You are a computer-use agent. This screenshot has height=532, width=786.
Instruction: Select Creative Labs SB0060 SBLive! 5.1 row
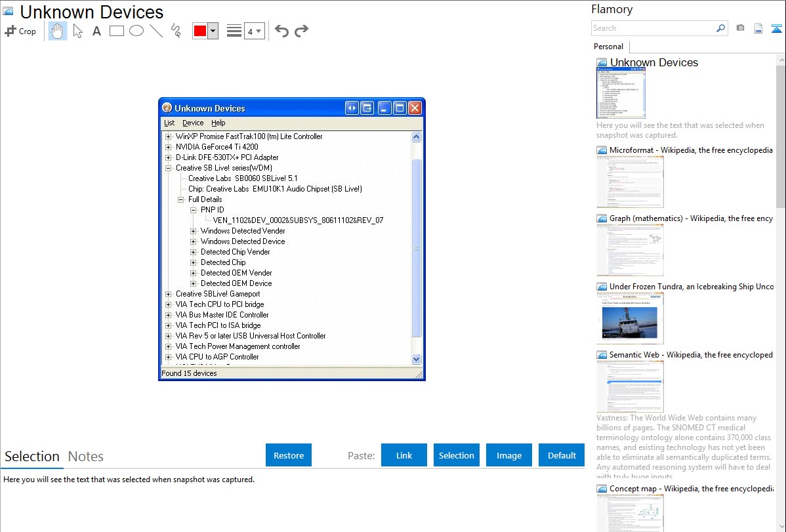tap(243, 178)
